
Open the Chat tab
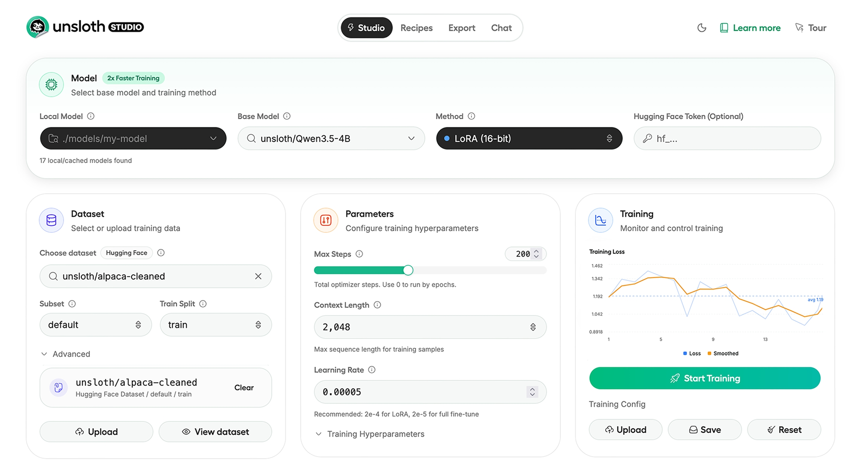501,27
